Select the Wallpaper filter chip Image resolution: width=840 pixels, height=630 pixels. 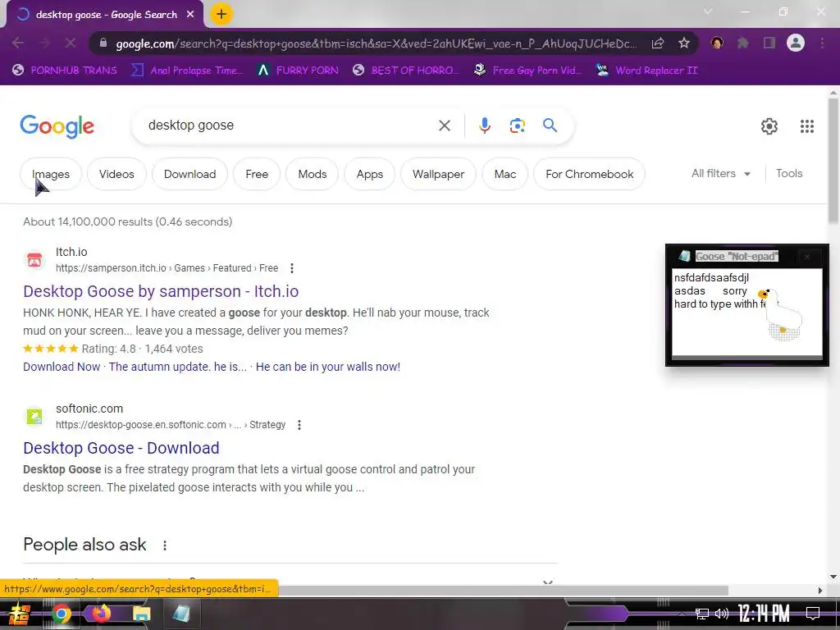438,174
